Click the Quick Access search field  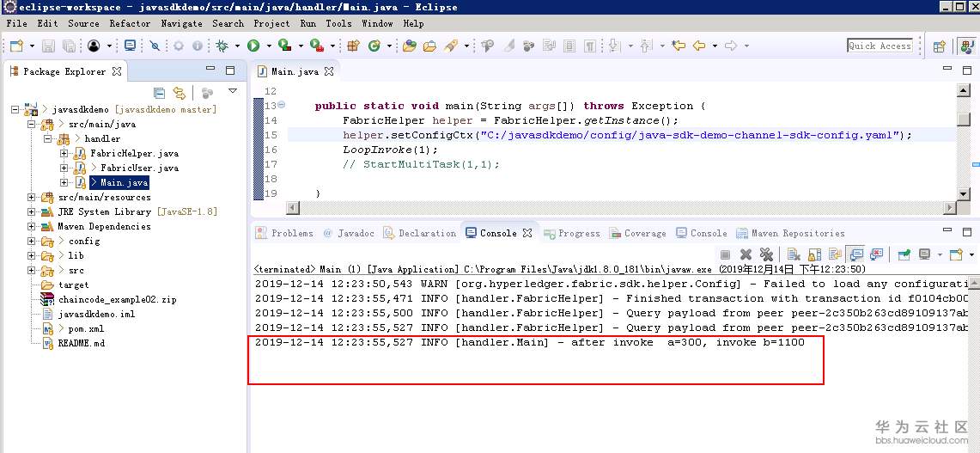[880, 46]
